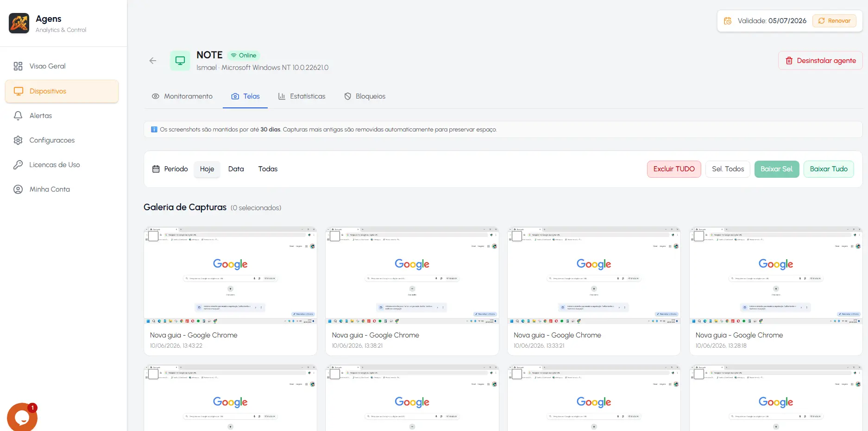
Task: Select the Telas tab
Action: tap(245, 96)
